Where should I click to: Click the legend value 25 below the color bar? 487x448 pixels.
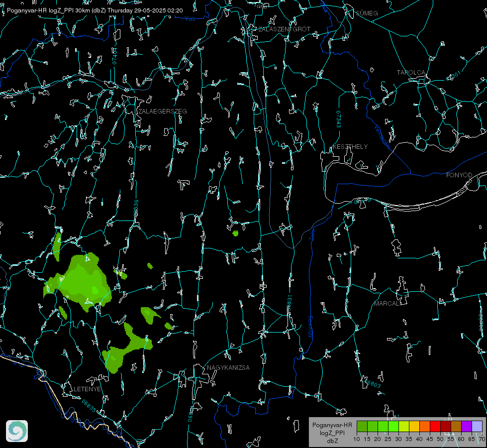click(388, 439)
